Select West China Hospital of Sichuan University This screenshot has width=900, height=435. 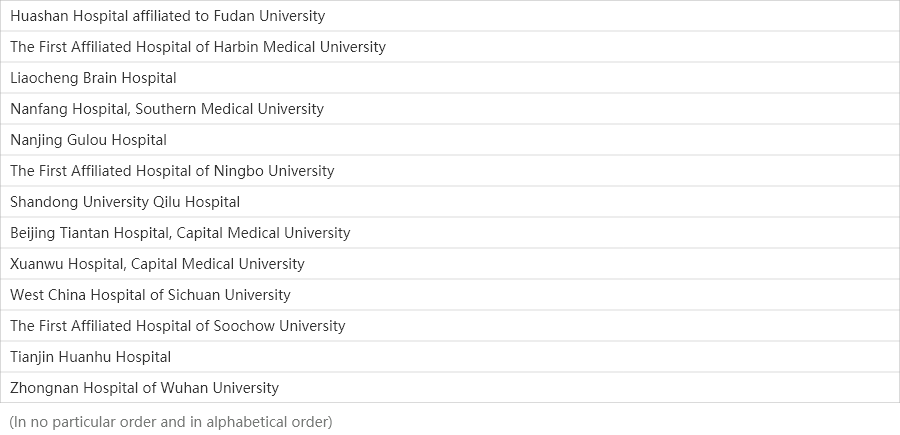point(150,295)
